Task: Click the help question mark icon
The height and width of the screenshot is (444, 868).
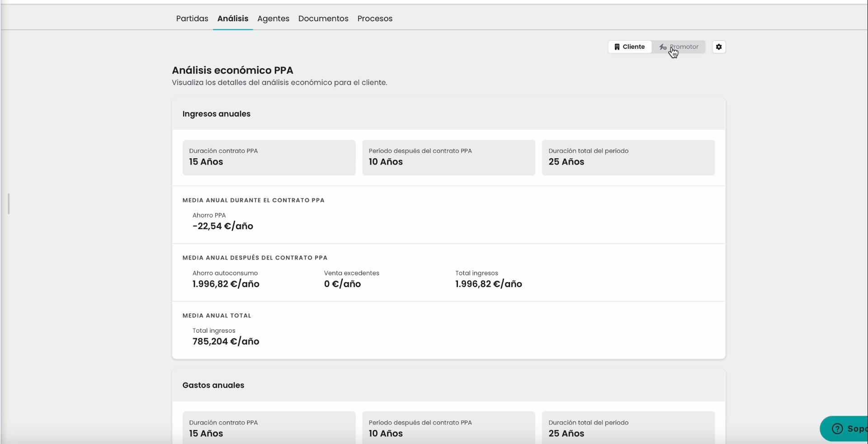Action: 837,429
